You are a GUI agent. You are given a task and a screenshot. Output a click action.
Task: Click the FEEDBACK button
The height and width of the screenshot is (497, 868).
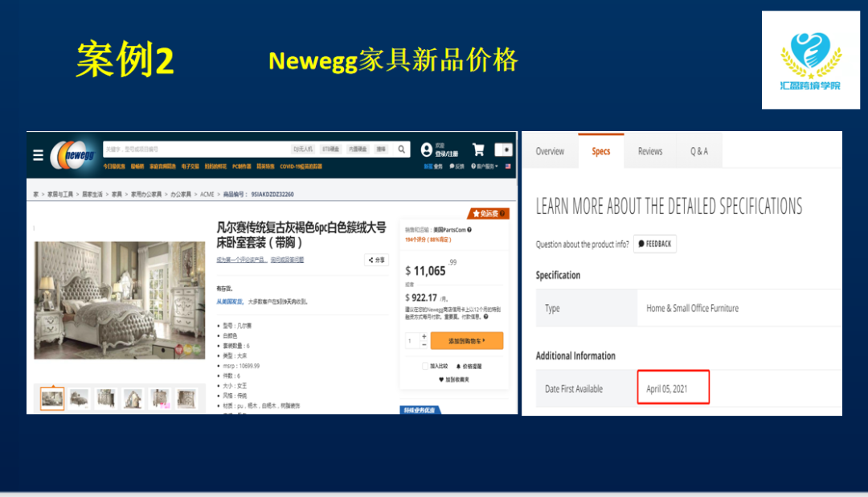[655, 244]
